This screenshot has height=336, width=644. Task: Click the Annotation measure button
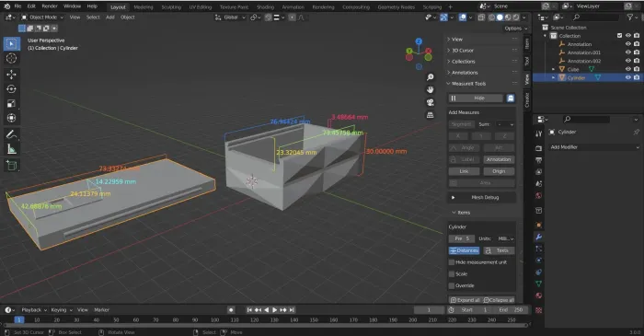point(499,159)
